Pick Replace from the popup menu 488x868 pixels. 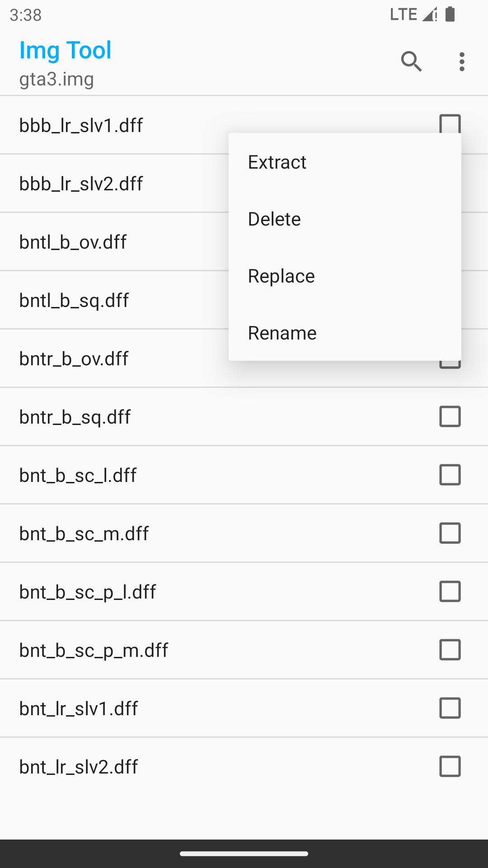click(281, 276)
